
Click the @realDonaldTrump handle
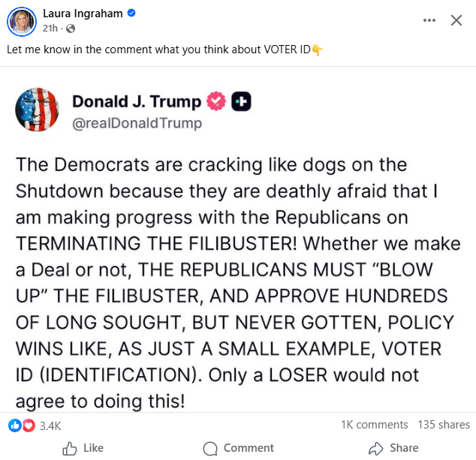(137, 123)
